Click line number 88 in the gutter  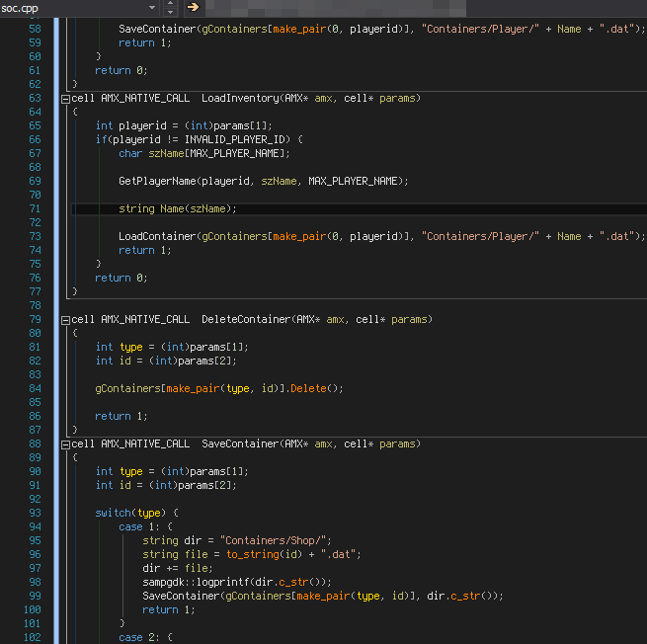[36, 443]
